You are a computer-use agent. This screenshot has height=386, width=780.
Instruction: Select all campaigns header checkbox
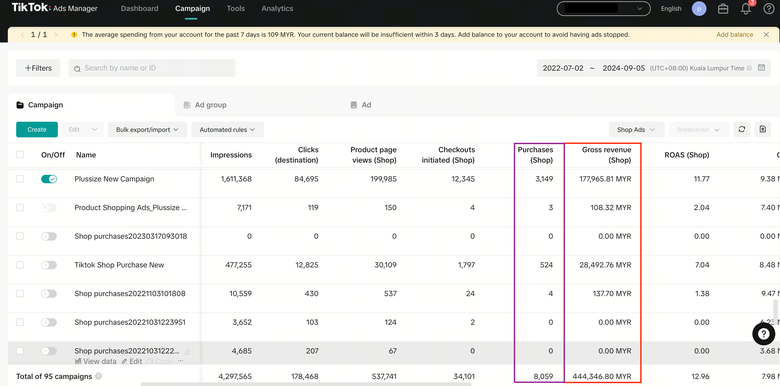pos(20,155)
